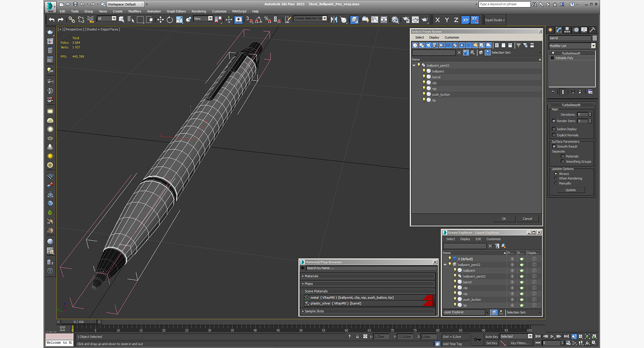Uncheck the Smooth Result checkbox
Screen dimensions: 644x348
554,146
